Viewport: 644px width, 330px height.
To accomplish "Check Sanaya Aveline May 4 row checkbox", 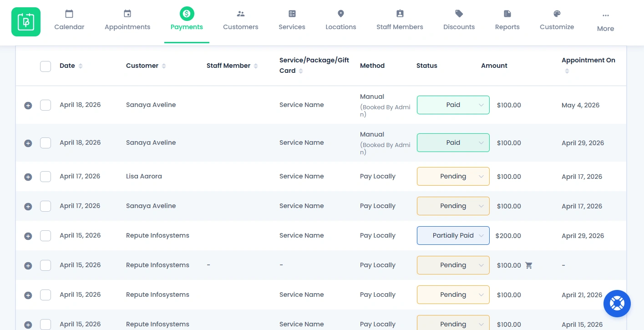I will pos(46,105).
